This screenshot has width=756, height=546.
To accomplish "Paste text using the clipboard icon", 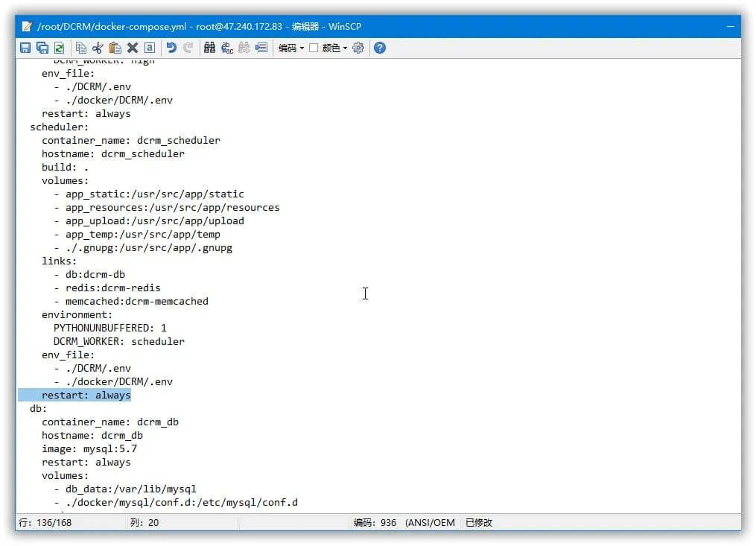I will [x=115, y=48].
